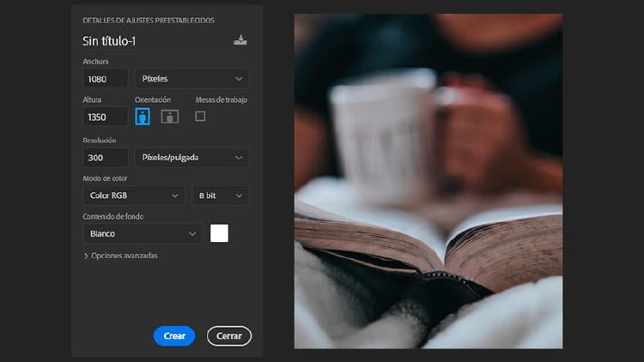Image resolution: width=644 pixels, height=362 pixels.
Task: Expand Opciones avanzadas section
Action: point(120,256)
